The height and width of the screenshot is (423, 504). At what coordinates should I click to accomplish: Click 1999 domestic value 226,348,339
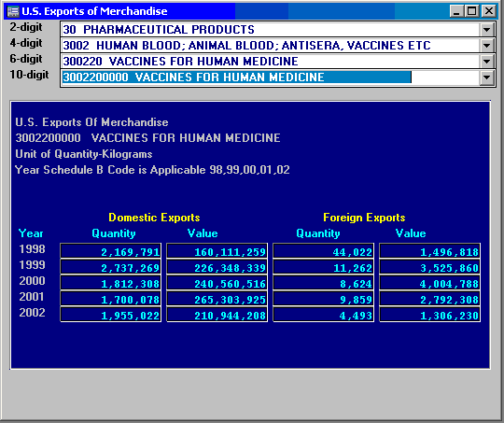tap(217, 267)
